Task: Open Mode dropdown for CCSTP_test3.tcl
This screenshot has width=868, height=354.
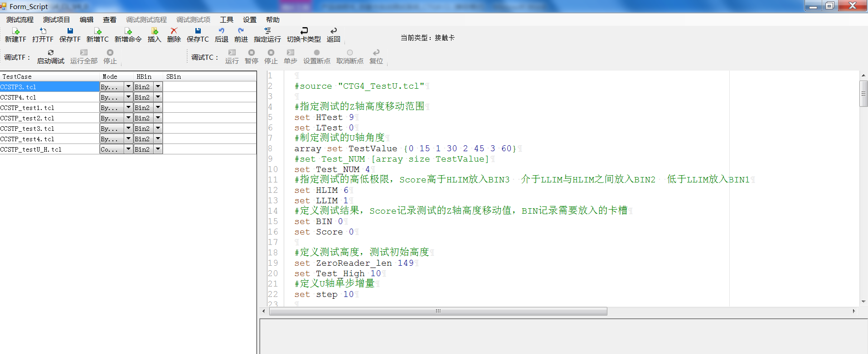Action: pyautogui.click(x=128, y=128)
